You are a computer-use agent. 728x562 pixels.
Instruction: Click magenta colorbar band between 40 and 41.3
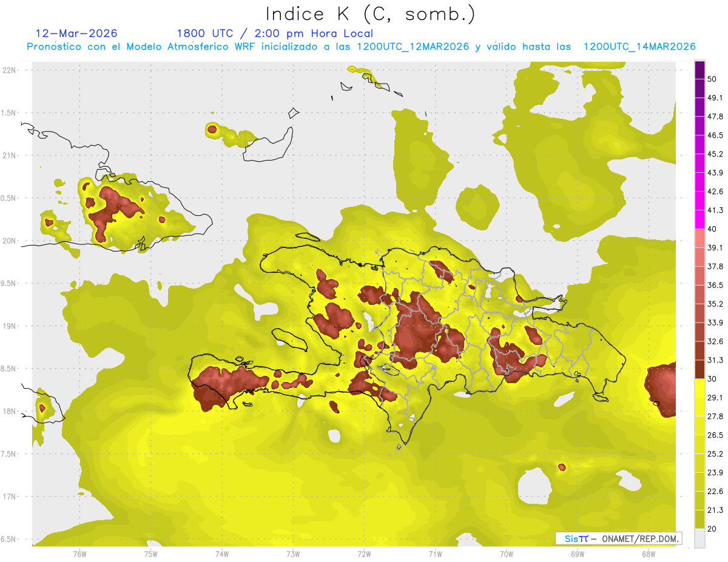(x=699, y=219)
